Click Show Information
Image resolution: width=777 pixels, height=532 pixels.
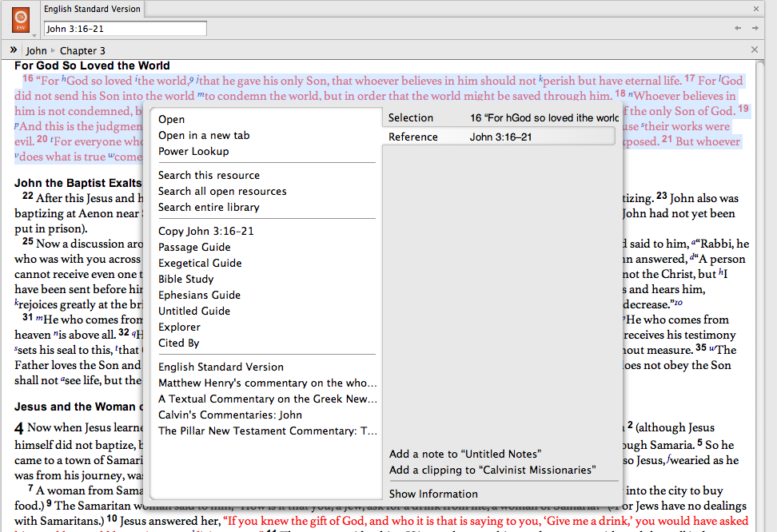[433, 494]
